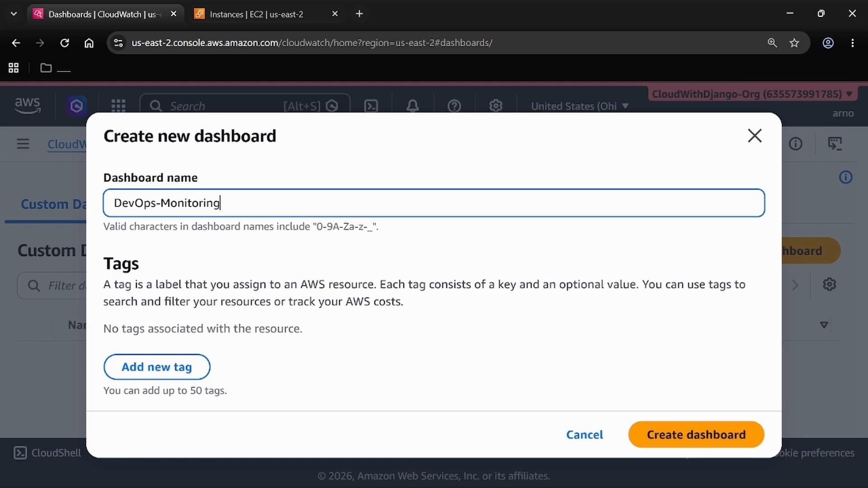View site information icon in address bar

(118, 43)
